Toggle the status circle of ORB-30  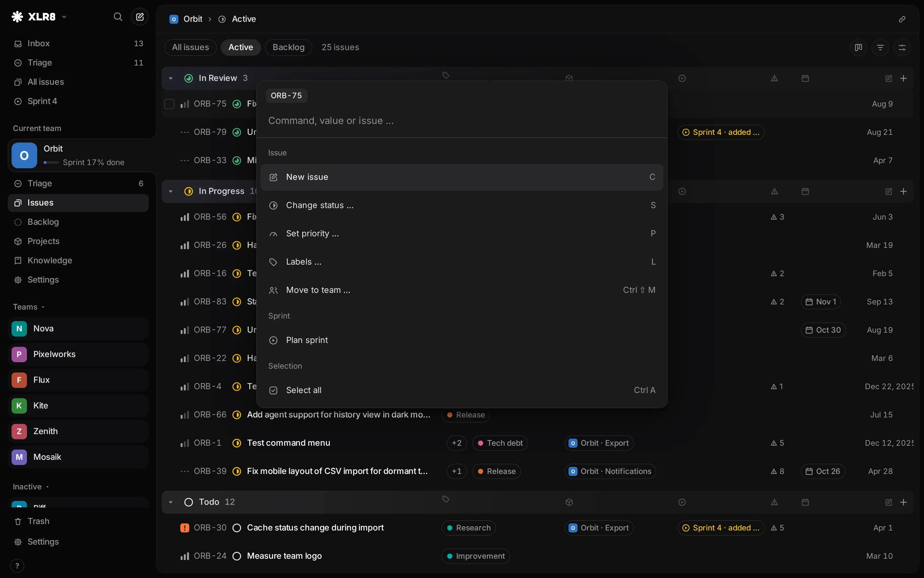pyautogui.click(x=237, y=528)
